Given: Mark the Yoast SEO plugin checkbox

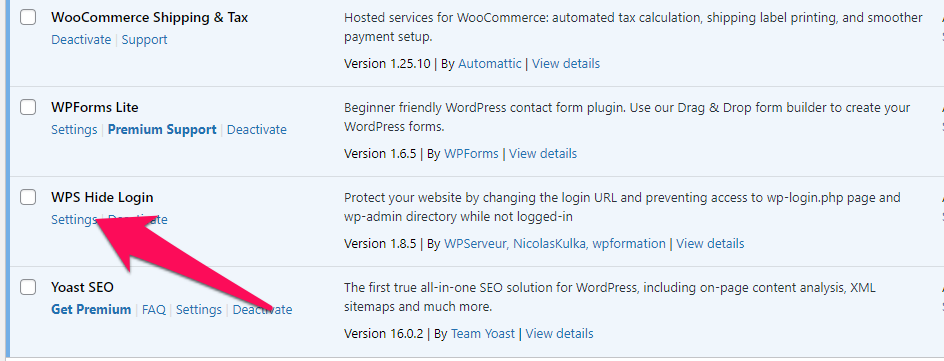Looking at the screenshot, I should [28, 287].
